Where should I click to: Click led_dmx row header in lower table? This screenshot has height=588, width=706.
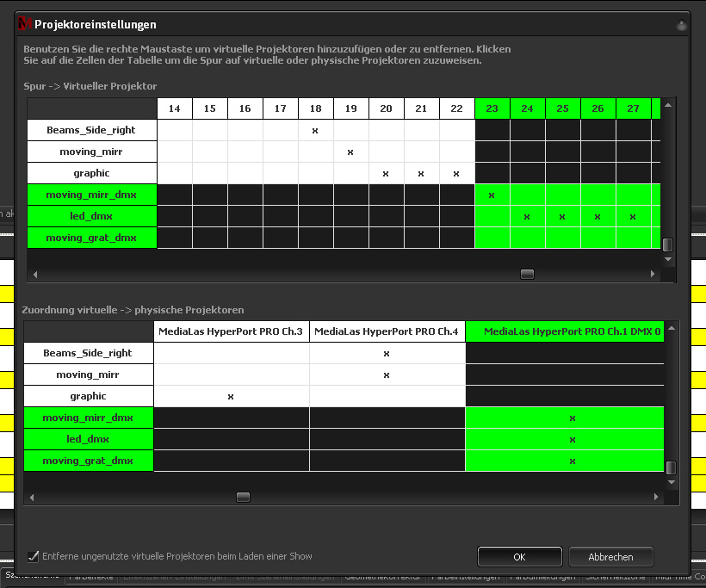[x=88, y=439]
